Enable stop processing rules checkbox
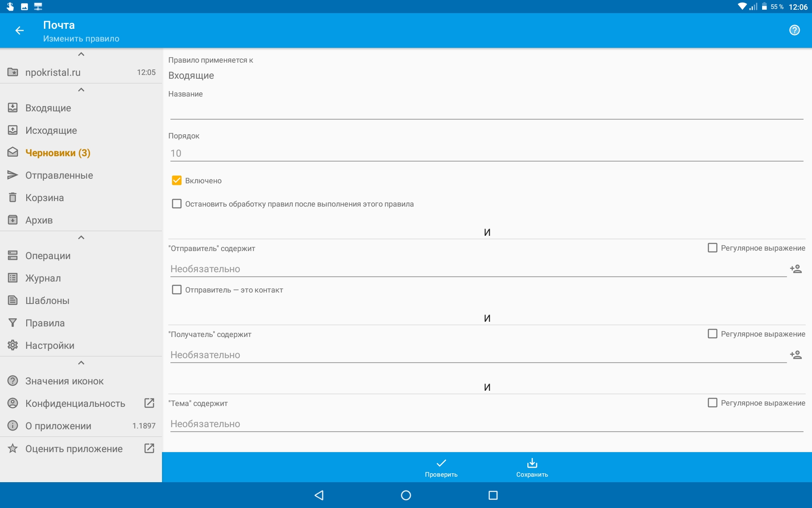 click(177, 204)
